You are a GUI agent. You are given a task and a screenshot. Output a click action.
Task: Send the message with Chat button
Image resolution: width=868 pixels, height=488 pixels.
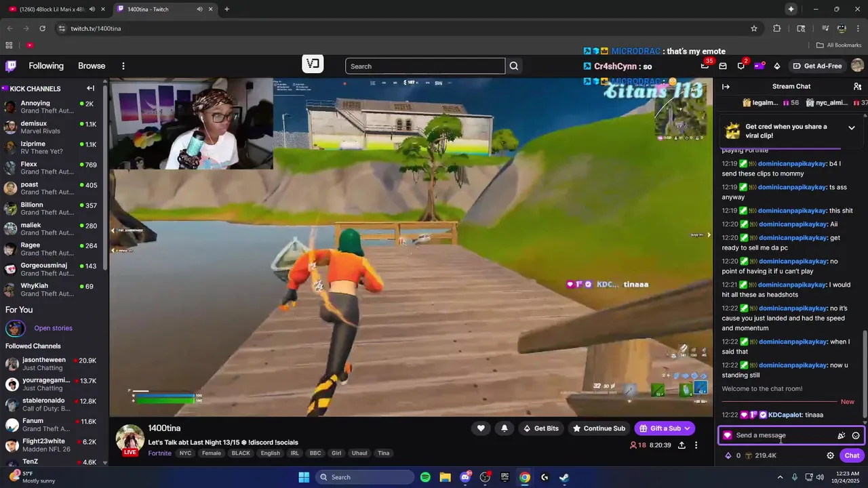(x=852, y=455)
